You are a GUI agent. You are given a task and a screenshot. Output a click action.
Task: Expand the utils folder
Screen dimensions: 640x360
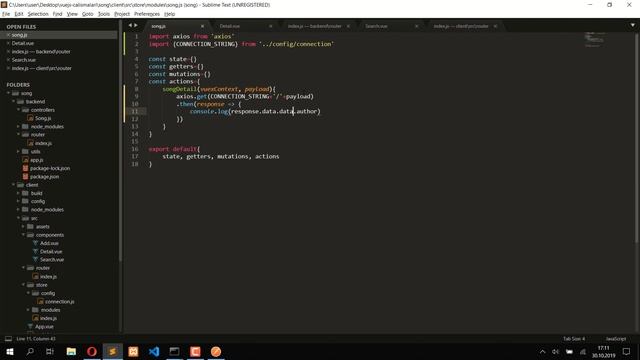point(18,151)
